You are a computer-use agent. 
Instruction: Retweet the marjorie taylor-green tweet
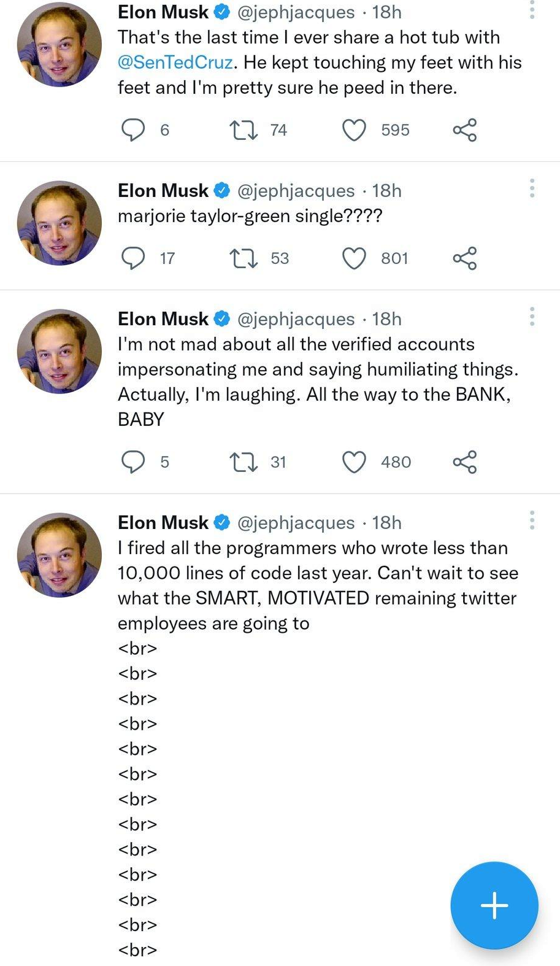click(x=244, y=258)
